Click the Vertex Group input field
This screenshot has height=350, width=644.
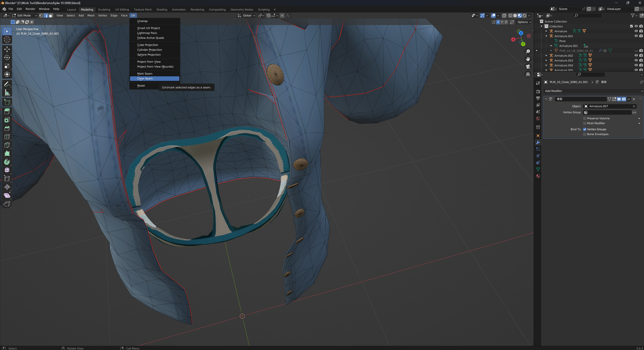607,112
